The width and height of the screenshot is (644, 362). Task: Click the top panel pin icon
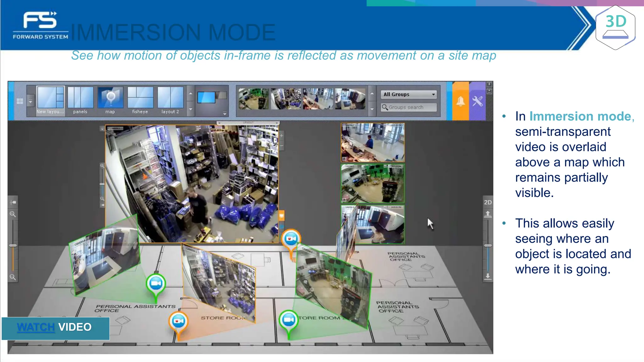(x=489, y=85)
